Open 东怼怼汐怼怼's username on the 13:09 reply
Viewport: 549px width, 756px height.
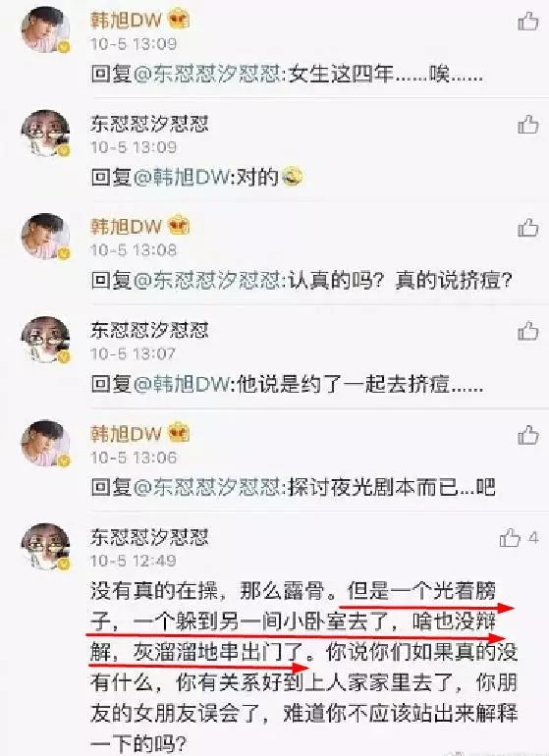click(149, 124)
